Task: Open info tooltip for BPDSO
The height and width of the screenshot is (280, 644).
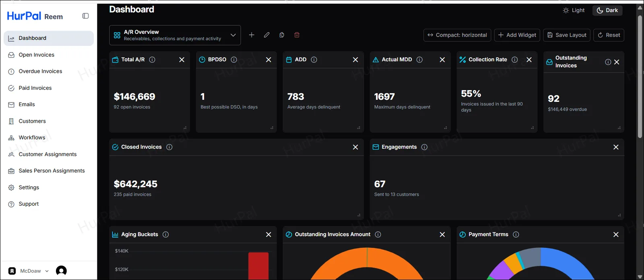Action: click(234, 60)
